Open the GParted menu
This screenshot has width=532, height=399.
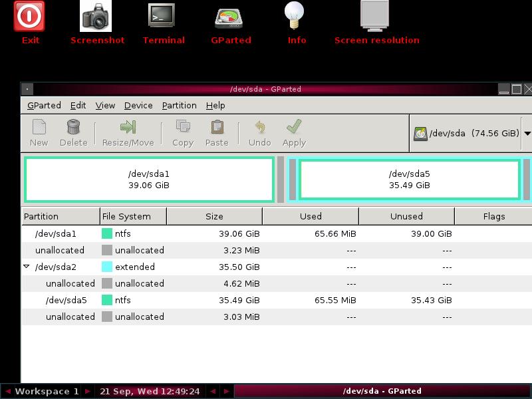point(44,105)
